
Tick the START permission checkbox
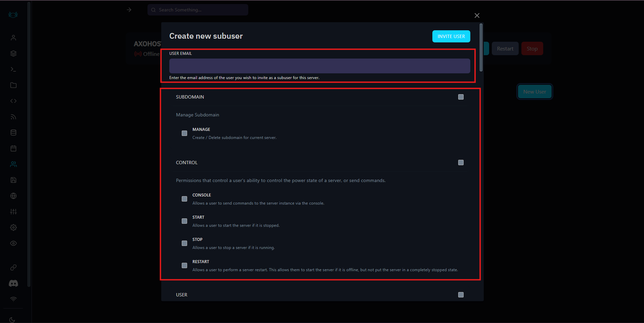[184, 221]
